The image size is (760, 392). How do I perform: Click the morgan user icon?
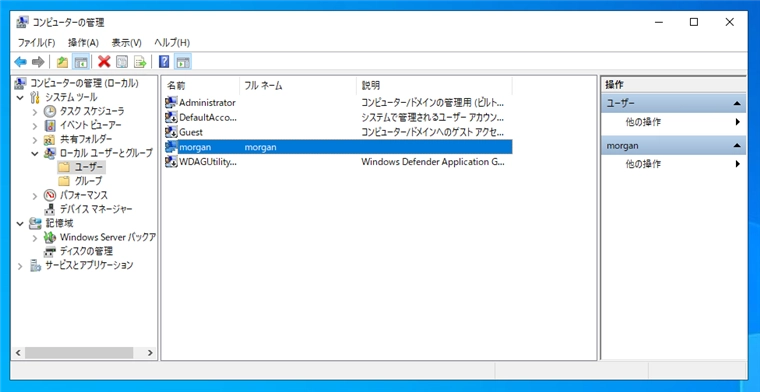pyautogui.click(x=171, y=146)
